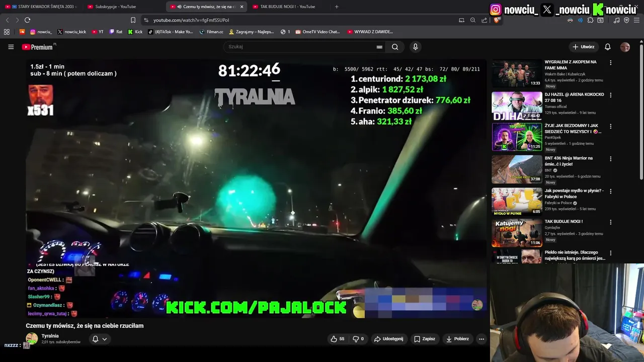Screen dimensions: 644x362
Task: Open the browser main menu
Action: click(636, 20)
